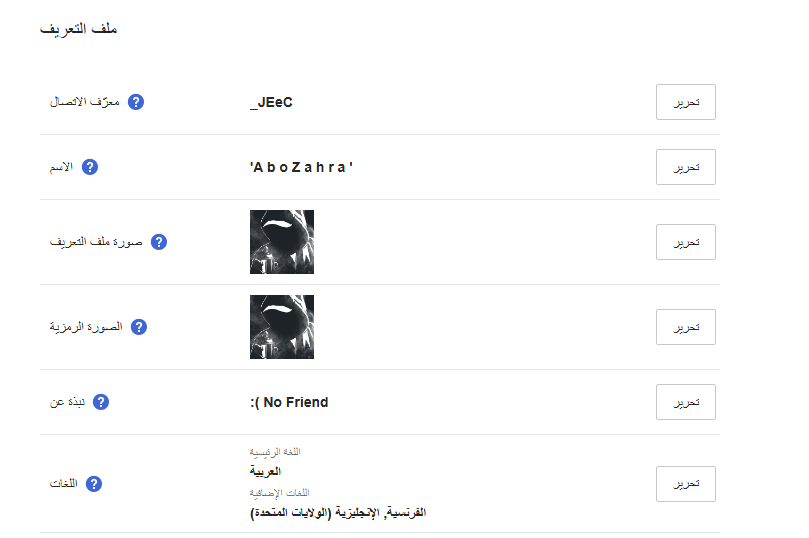809x538 pixels.
Task: Open help icon beside اللغات
Action: (94, 484)
